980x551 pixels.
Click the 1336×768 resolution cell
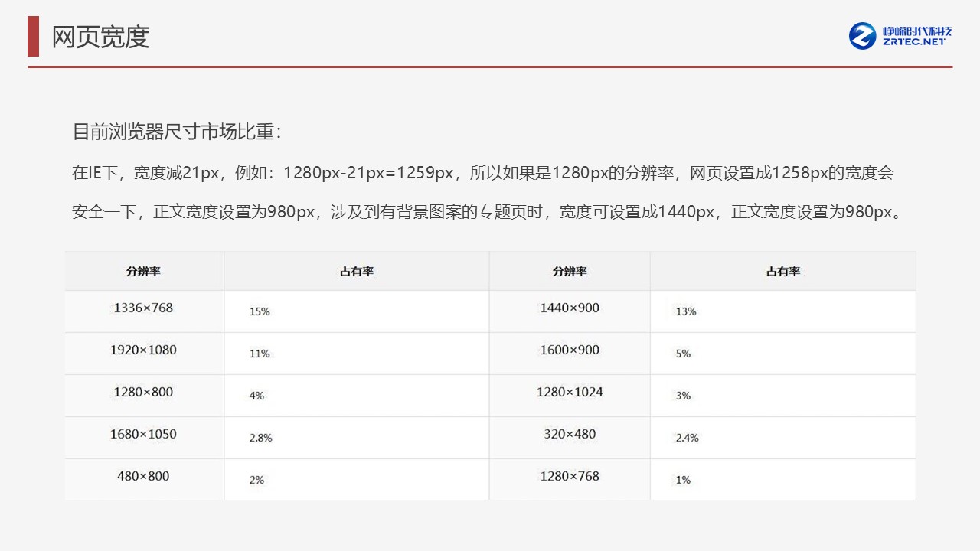(143, 308)
